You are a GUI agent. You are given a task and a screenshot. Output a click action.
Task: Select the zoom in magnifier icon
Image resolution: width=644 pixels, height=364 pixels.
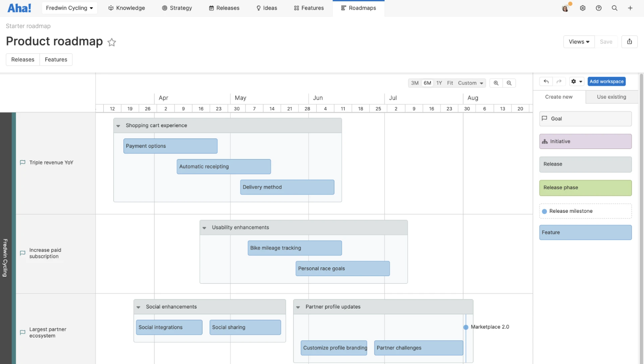click(x=496, y=83)
